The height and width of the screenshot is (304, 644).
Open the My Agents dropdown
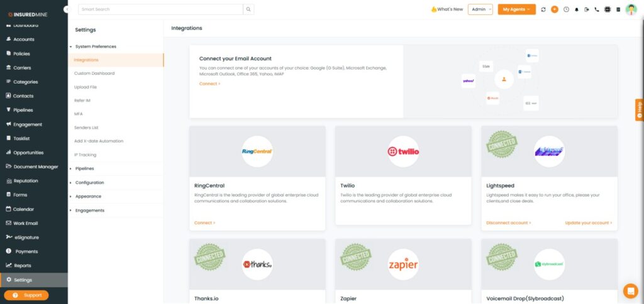516,9
